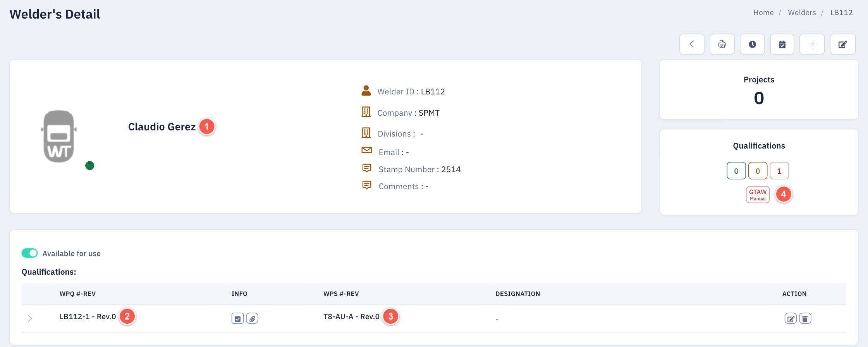The height and width of the screenshot is (347, 868).
Task: Open the calendar check toolbar icon
Action: coord(782,44)
